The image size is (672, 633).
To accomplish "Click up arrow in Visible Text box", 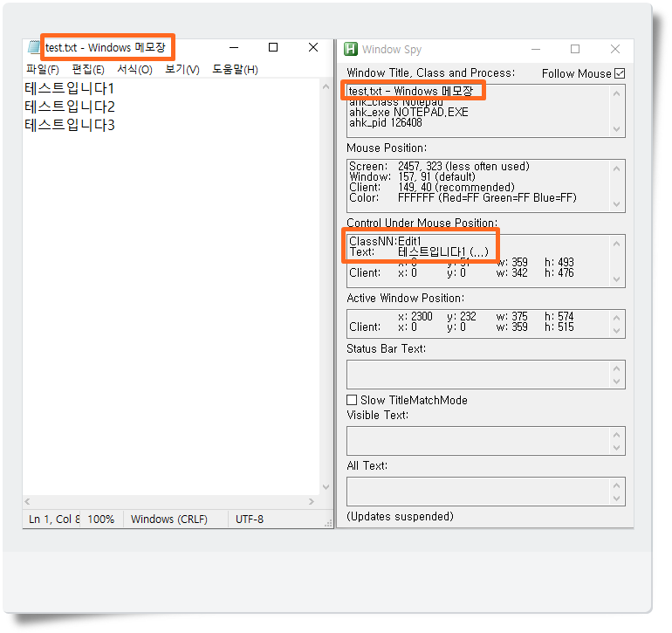I will 616,435.
